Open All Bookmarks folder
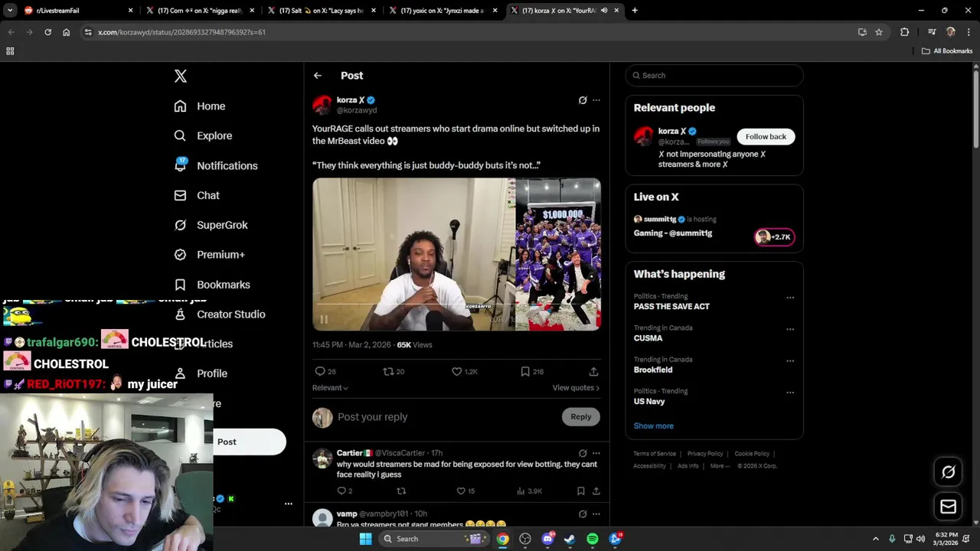The width and height of the screenshot is (980, 551). pyautogui.click(x=947, y=51)
